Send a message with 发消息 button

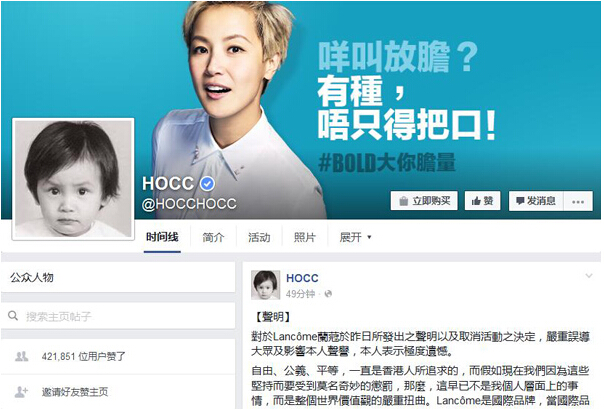[536, 201]
